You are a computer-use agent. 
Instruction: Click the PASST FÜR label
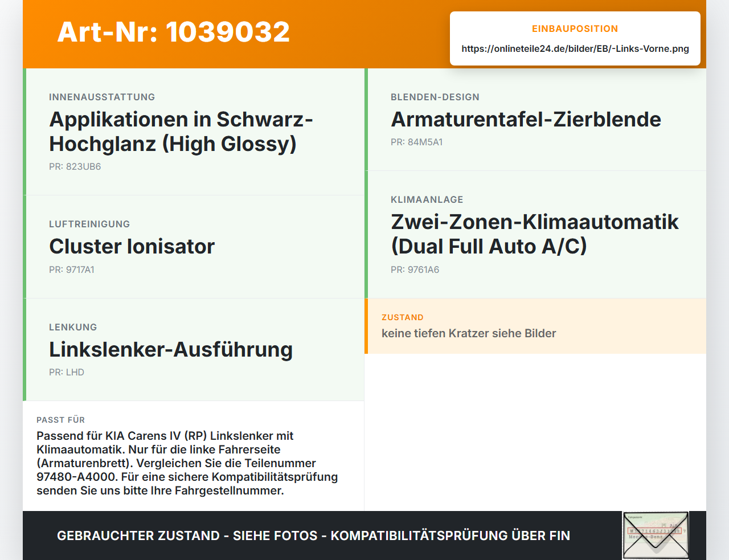(x=61, y=420)
